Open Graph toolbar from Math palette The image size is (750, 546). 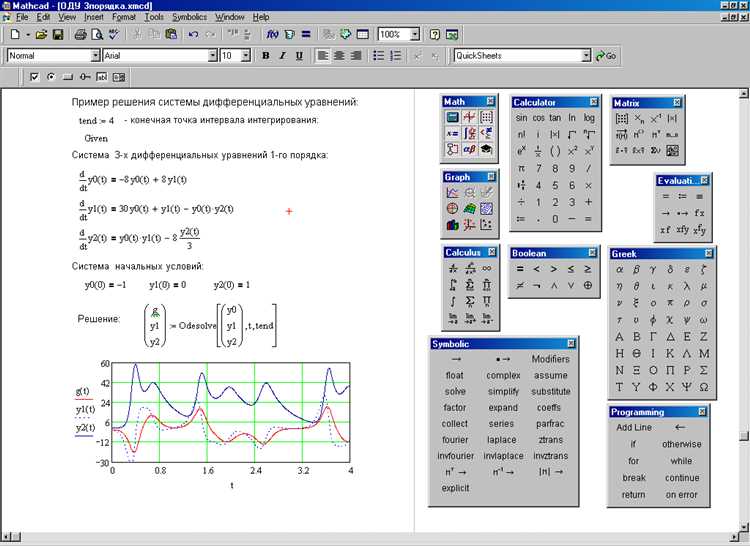(x=469, y=117)
